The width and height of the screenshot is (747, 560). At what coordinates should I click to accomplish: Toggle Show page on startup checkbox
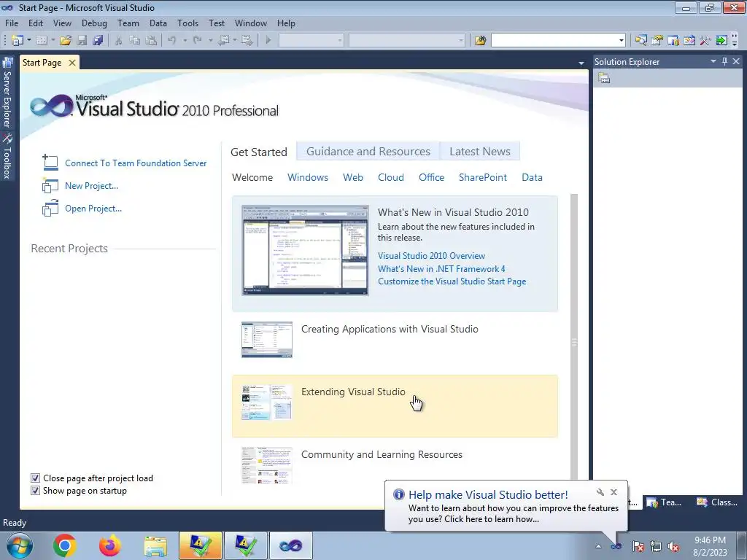click(x=35, y=491)
